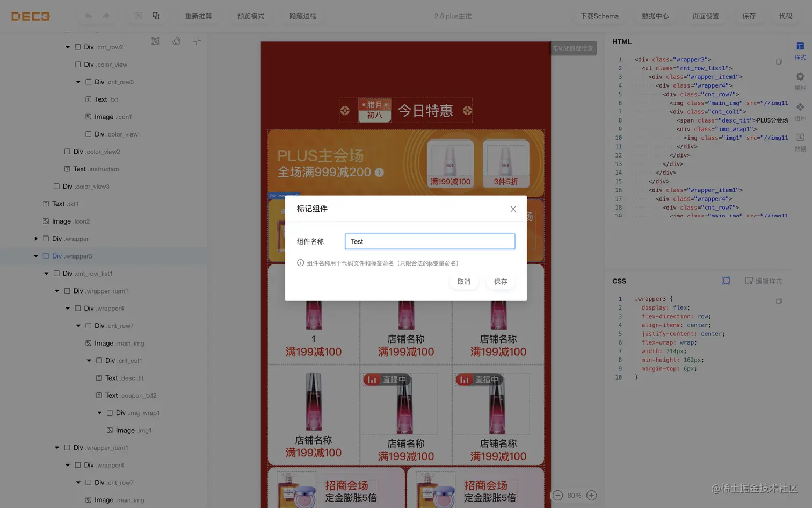Click the text type icon of .instruction

tap(67, 169)
